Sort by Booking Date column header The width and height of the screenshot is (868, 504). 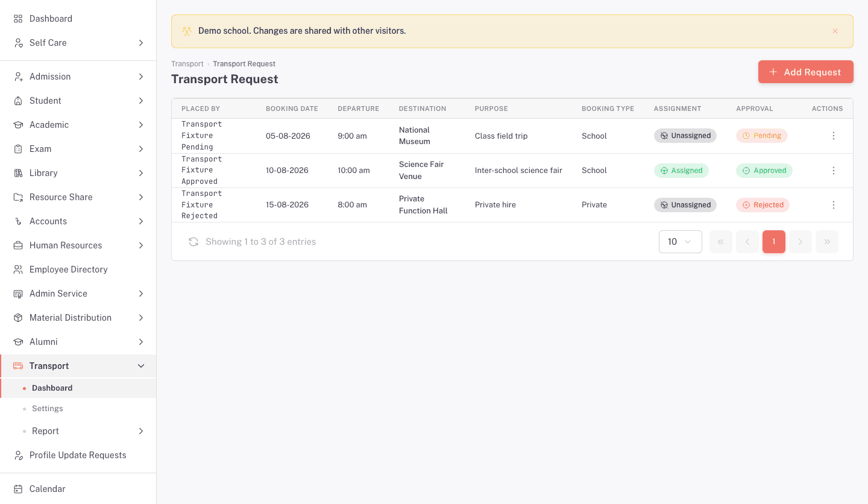[292, 109]
